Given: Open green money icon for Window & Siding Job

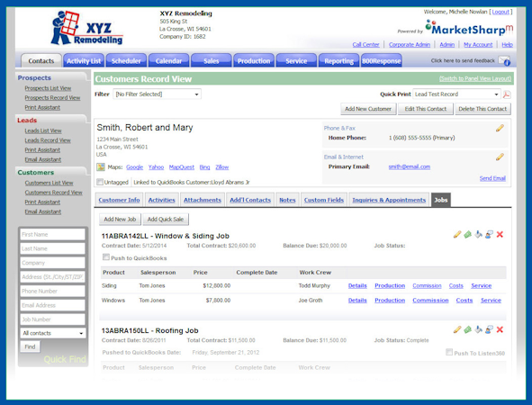Looking at the screenshot, I should pyautogui.click(x=467, y=234).
